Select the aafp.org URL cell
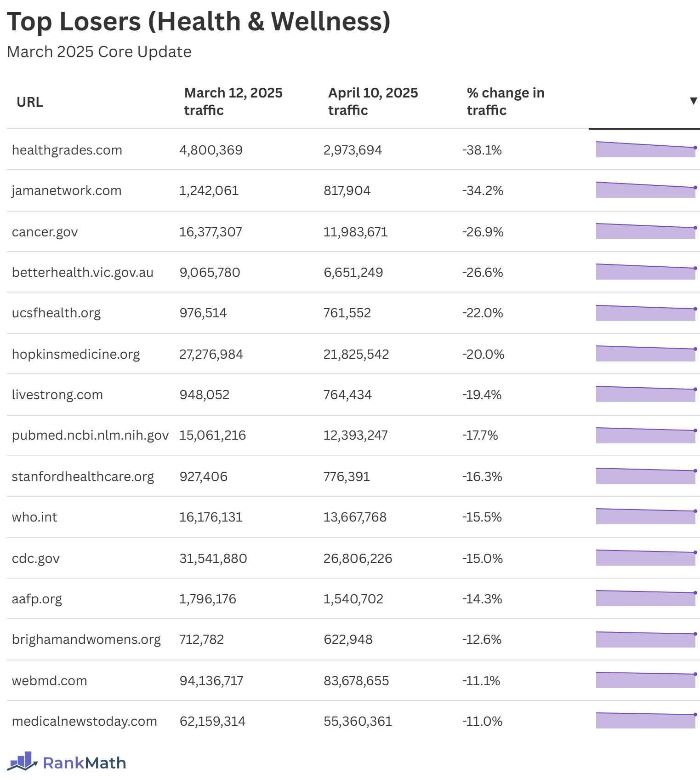 click(x=37, y=599)
